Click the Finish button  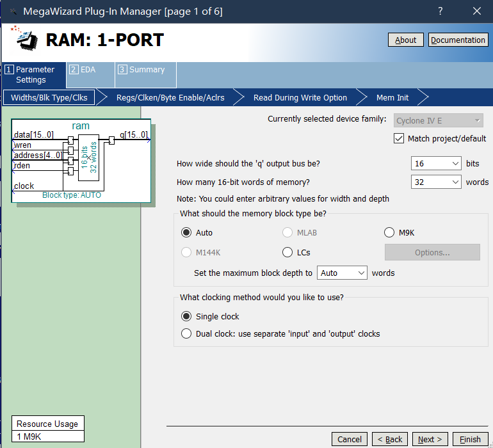[471, 439]
